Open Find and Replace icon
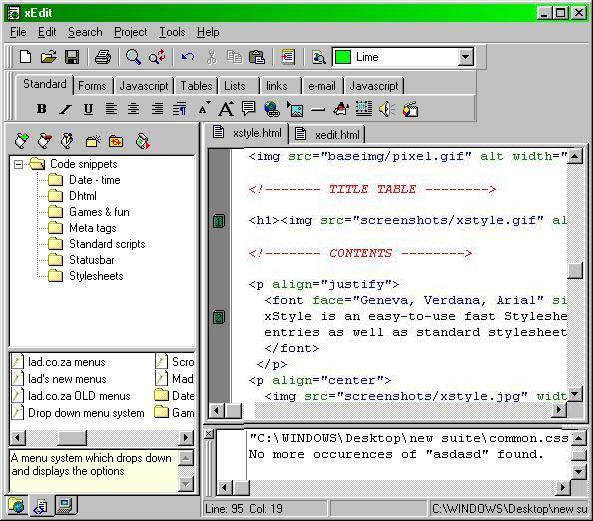The image size is (593, 521). point(157,57)
